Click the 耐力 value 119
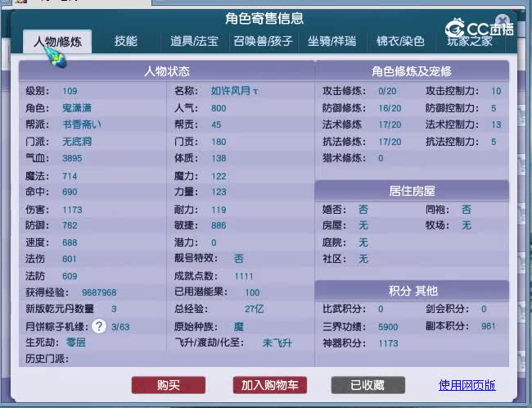Image resolution: width=532 pixels, height=408 pixels. [x=219, y=210]
